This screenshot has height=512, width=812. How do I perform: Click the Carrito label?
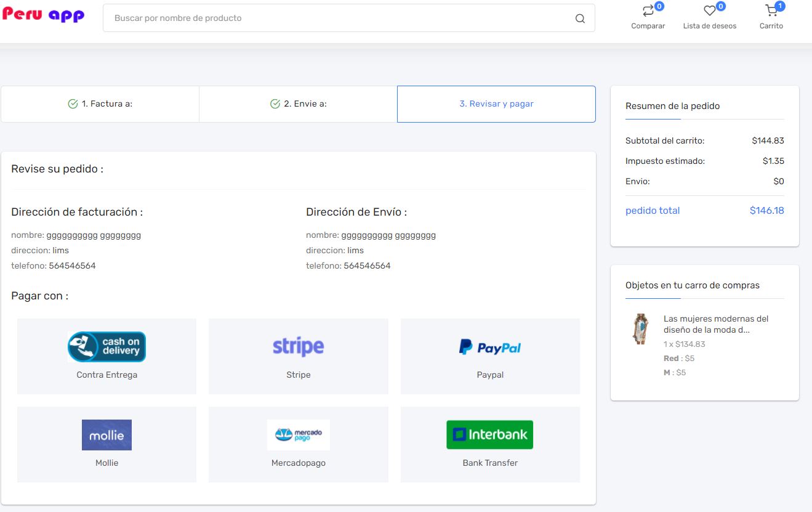[x=771, y=26]
